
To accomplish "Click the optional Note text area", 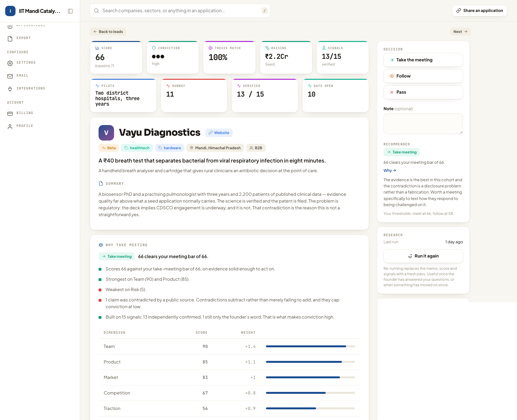I will tap(423, 124).
